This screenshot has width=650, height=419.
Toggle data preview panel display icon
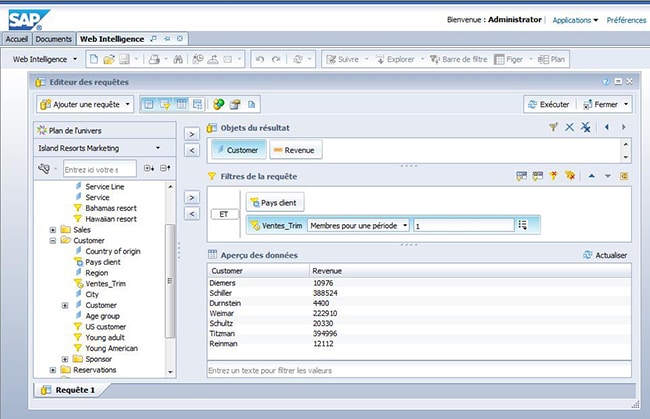pyautogui.click(x=181, y=104)
